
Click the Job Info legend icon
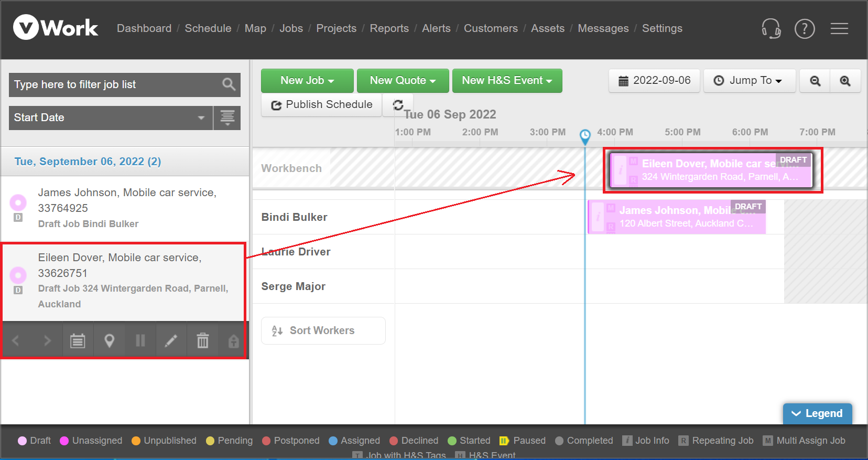[x=627, y=441]
